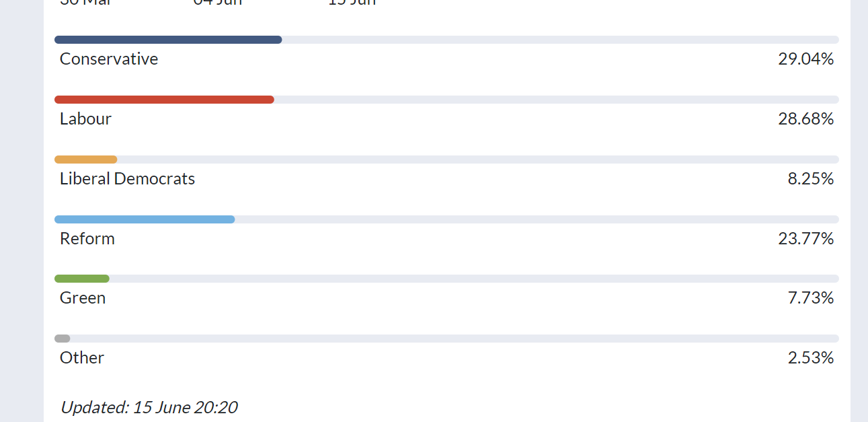The width and height of the screenshot is (868, 422).
Task: Click the gray Other progress bar
Action: click(63, 339)
